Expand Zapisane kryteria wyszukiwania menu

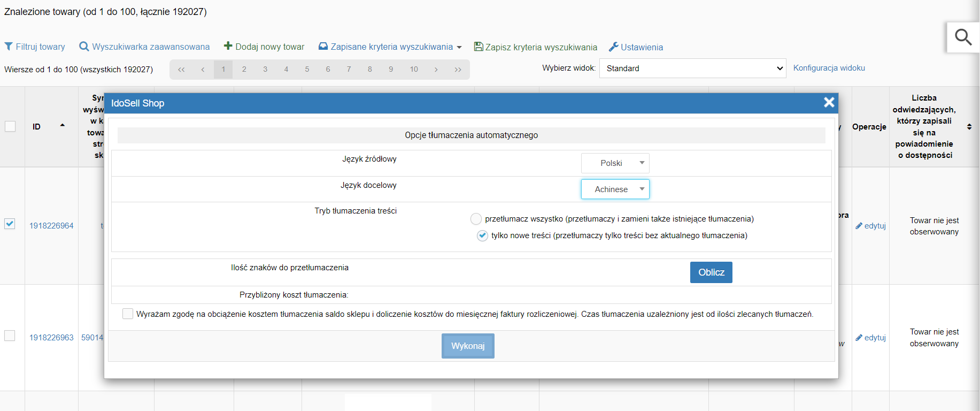coord(390,47)
